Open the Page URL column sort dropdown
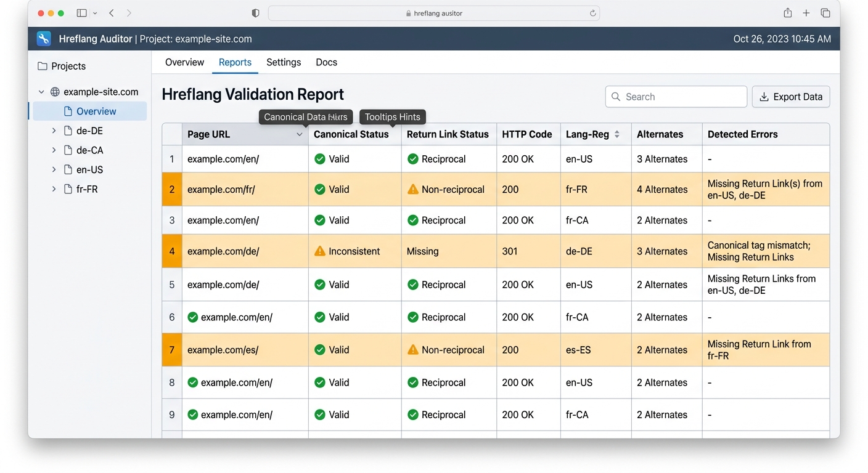The width and height of the screenshot is (868, 473). point(300,134)
